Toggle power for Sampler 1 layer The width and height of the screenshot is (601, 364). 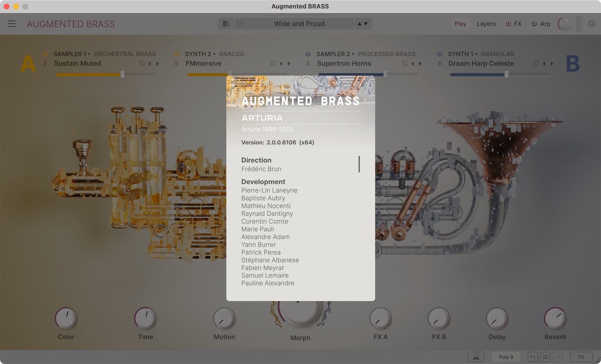(x=45, y=54)
